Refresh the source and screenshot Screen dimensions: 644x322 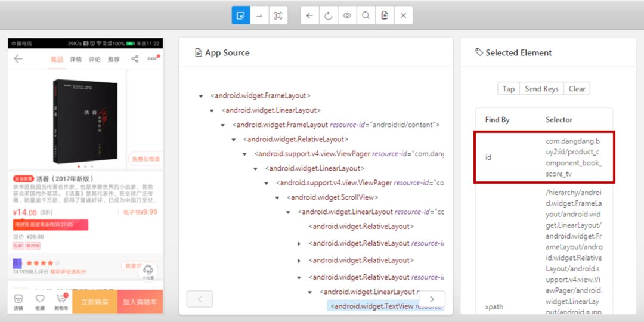328,16
